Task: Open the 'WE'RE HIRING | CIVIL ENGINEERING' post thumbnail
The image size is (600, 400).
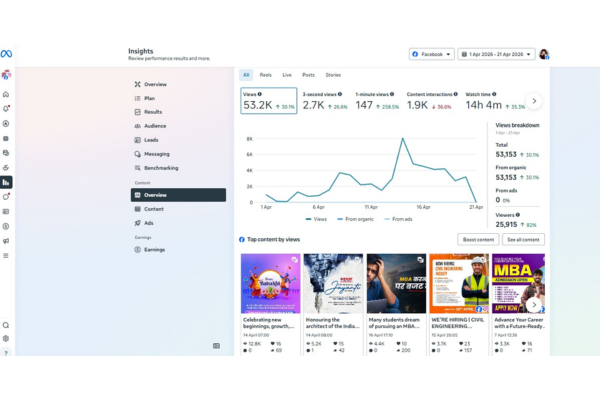Action: pyautogui.click(x=459, y=284)
